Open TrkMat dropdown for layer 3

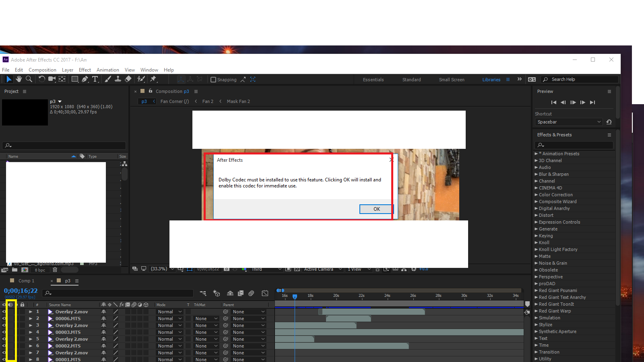tap(206, 325)
